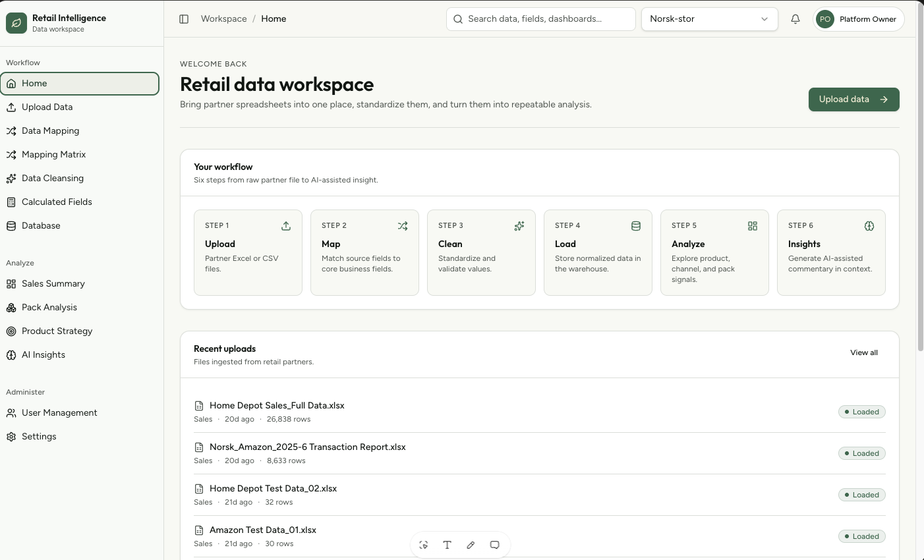Click file icon beside Amazon Test Data_01.xlsx

click(x=199, y=530)
